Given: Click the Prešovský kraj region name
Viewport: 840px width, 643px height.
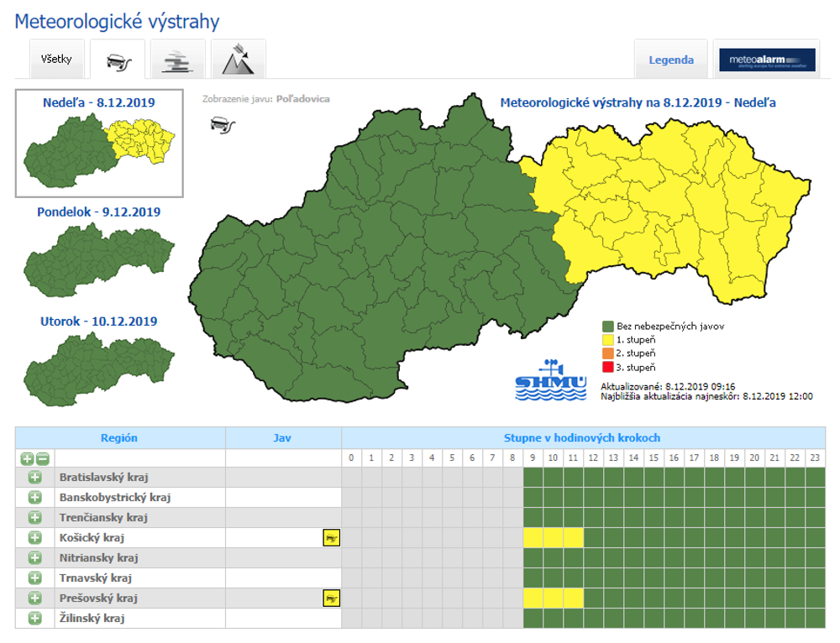Looking at the screenshot, I should [98, 599].
